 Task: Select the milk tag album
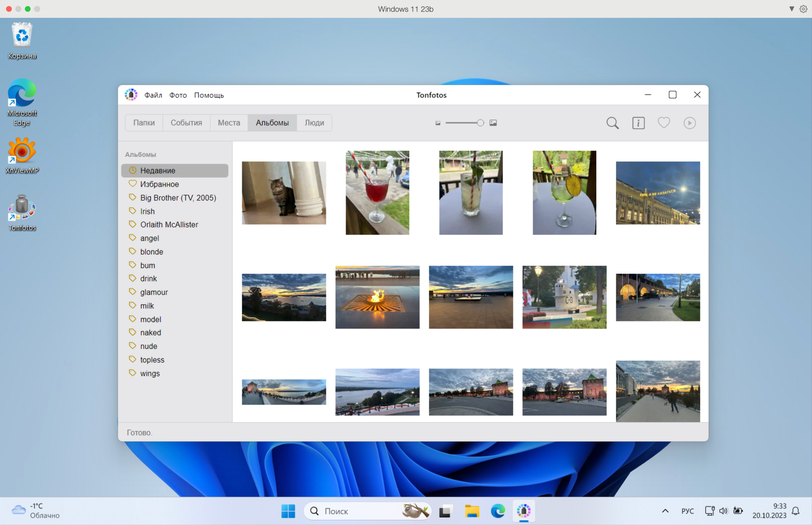175,306
